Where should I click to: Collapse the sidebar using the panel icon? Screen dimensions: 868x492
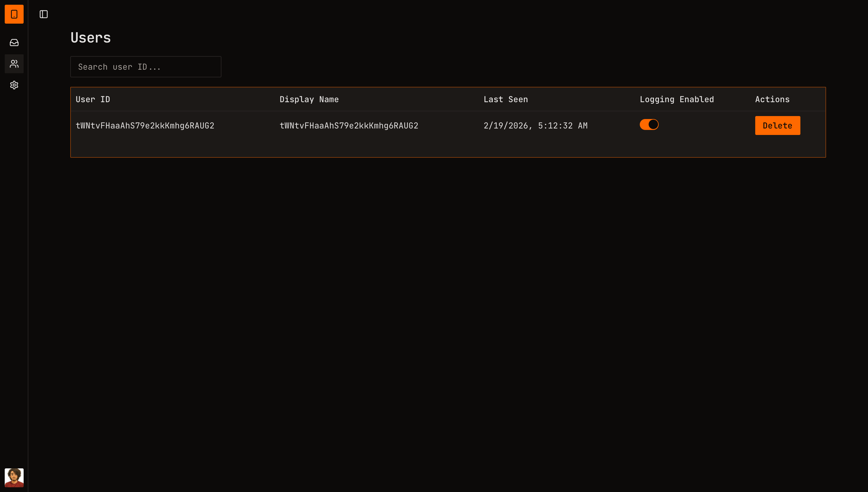tap(44, 14)
